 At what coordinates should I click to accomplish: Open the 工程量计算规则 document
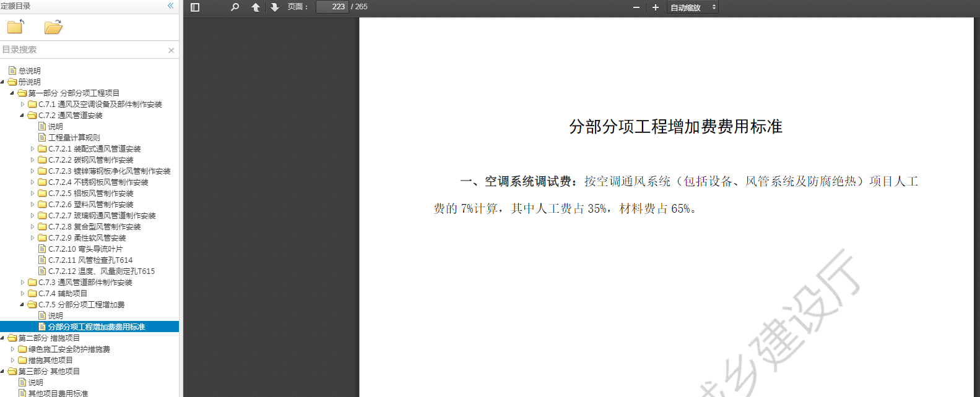[x=74, y=137]
